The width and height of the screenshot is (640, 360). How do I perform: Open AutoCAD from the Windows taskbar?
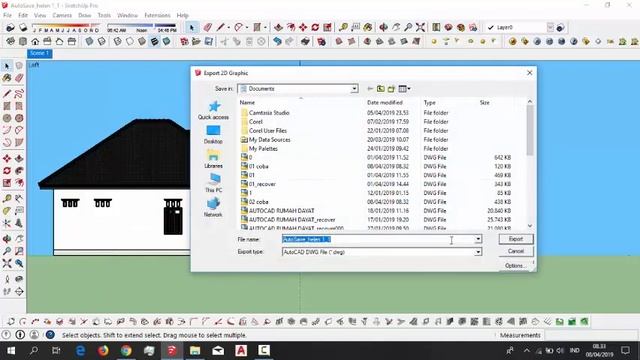tap(241, 350)
